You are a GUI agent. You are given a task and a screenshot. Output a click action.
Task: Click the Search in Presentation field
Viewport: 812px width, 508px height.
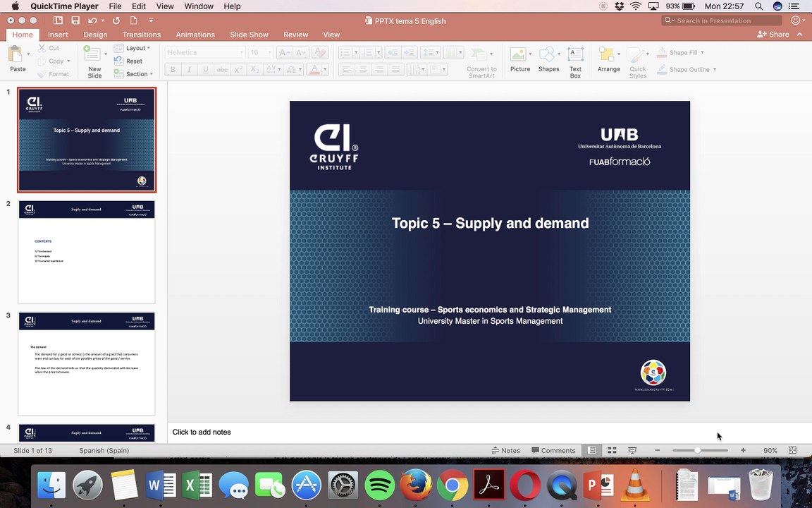(x=722, y=20)
